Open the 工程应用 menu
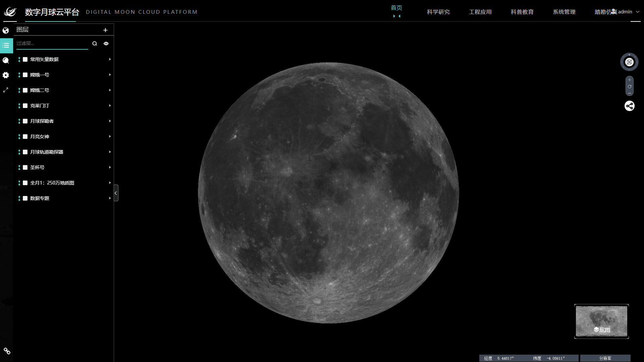Image resolution: width=644 pixels, height=362 pixels. [480, 12]
